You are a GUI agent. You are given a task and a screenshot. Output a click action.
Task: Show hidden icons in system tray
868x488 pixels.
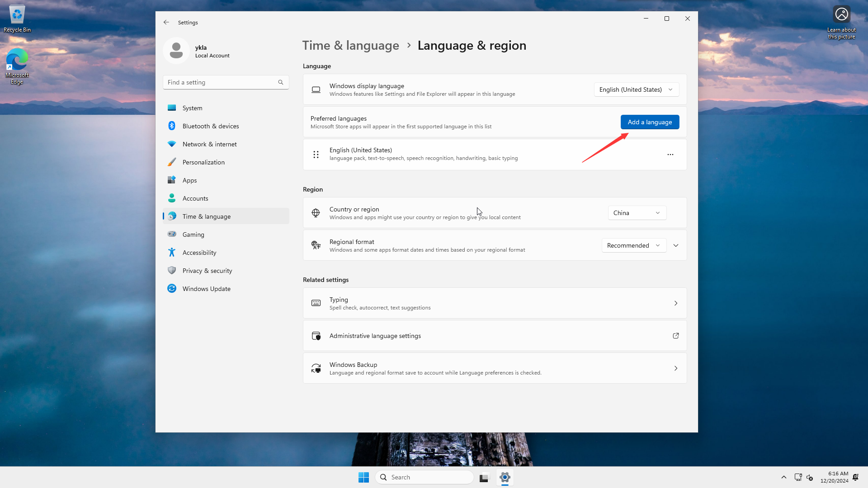pos(784,477)
